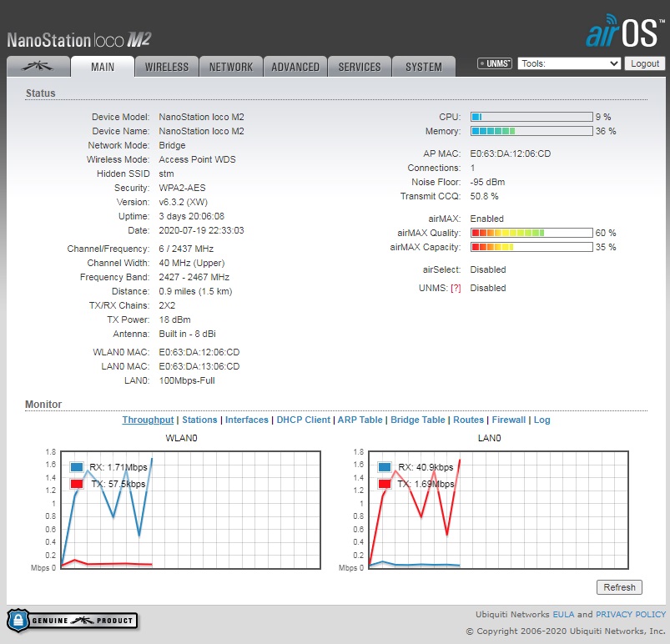Open the Firewall link
This screenshot has width=670, height=644.
pyautogui.click(x=508, y=420)
